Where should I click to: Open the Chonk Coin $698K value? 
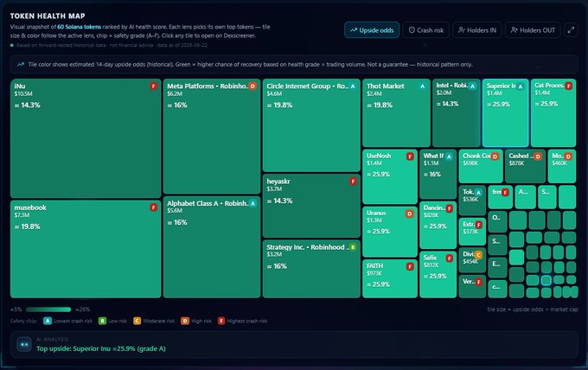pos(470,163)
